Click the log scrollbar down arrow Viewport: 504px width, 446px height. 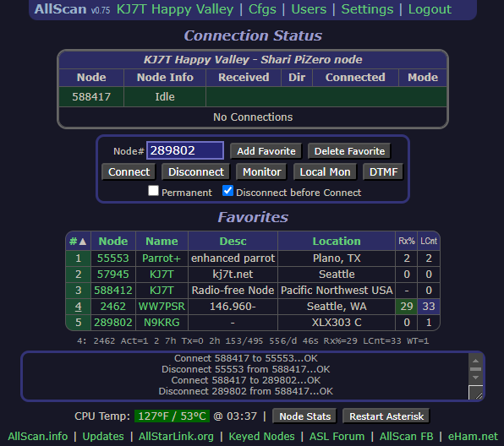(475, 378)
